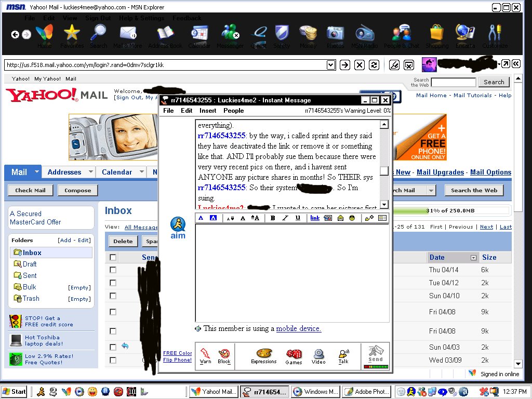Screen dimensions: 532x399
Task: Check the message dated Tue 04/12
Action: click(113, 283)
